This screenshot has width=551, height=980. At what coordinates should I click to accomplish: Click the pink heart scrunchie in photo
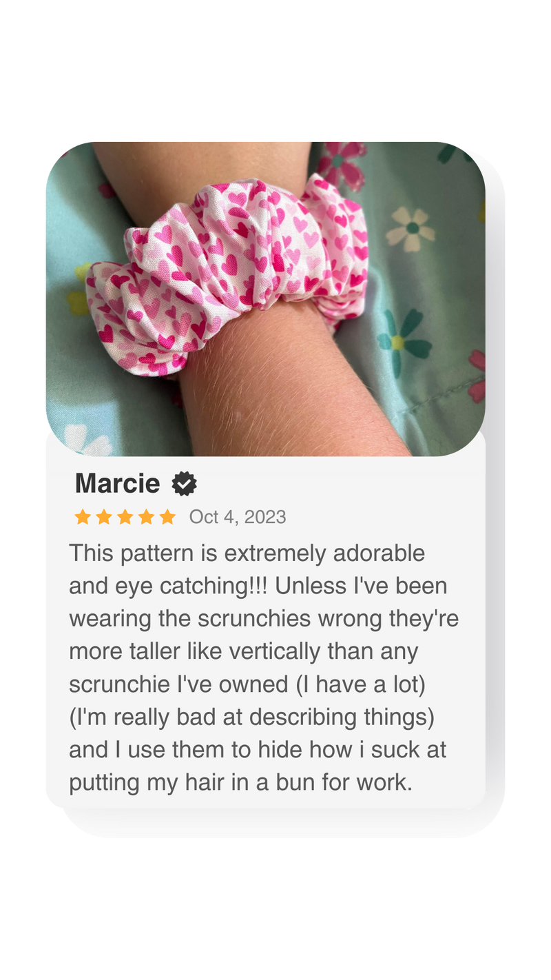(227, 272)
